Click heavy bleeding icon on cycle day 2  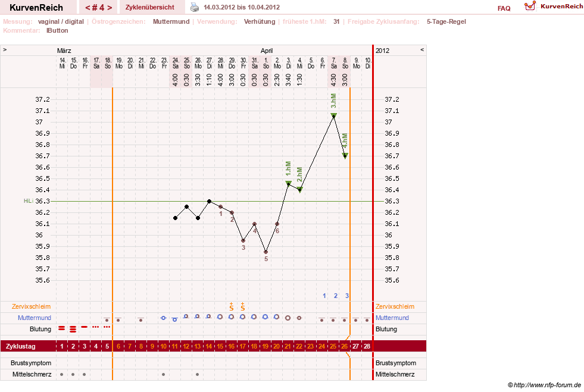[x=73, y=329]
